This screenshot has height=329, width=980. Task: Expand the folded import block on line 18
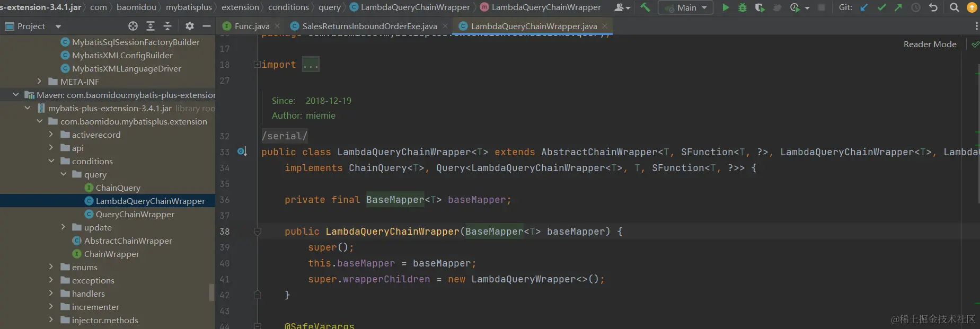[x=257, y=65]
